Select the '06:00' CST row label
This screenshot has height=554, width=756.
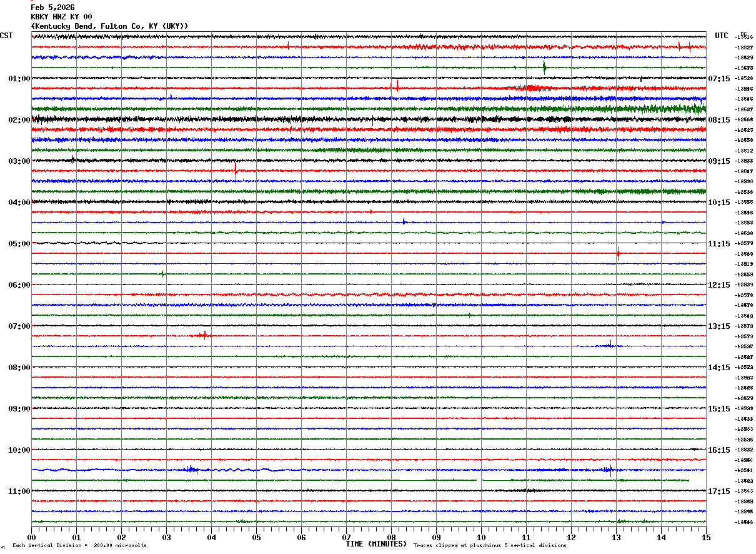19,285
